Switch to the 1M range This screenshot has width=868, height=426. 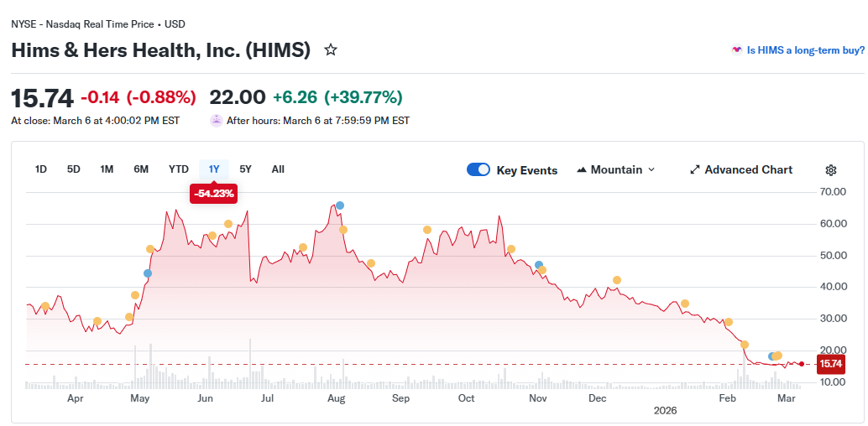click(107, 169)
